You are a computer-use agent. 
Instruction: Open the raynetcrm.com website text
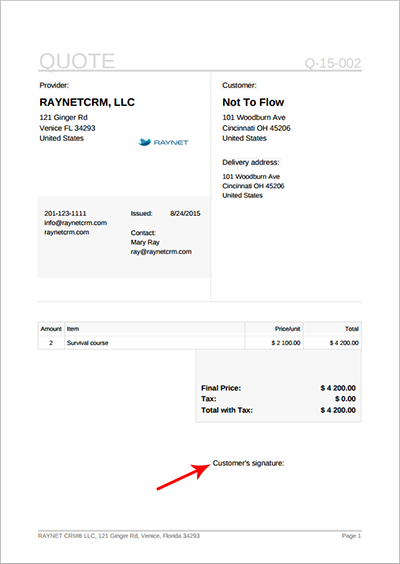coord(67,232)
